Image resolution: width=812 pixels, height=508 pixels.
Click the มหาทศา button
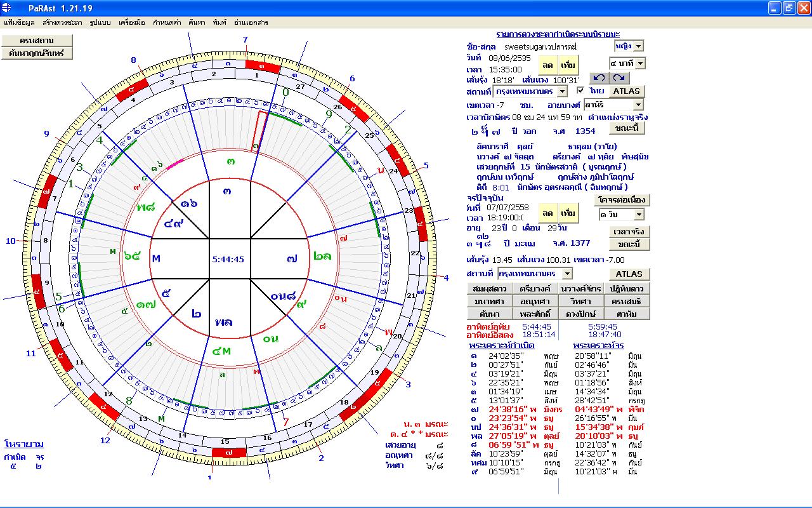pos(489,301)
